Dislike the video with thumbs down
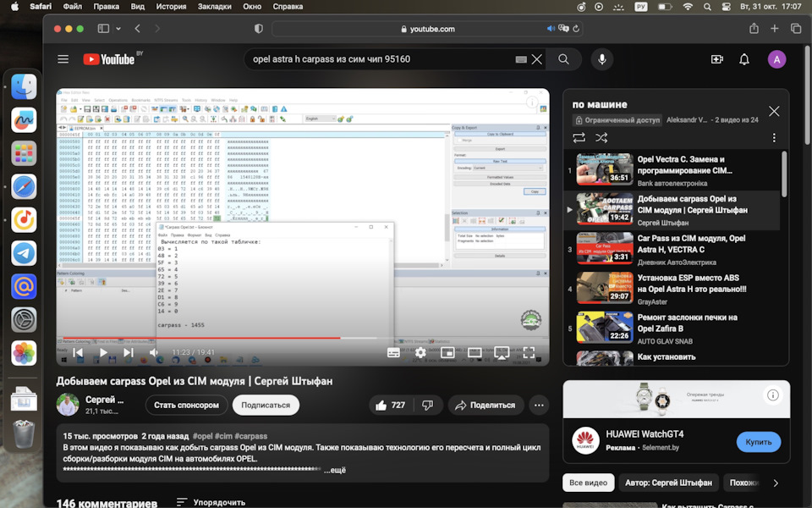 pyautogui.click(x=428, y=405)
